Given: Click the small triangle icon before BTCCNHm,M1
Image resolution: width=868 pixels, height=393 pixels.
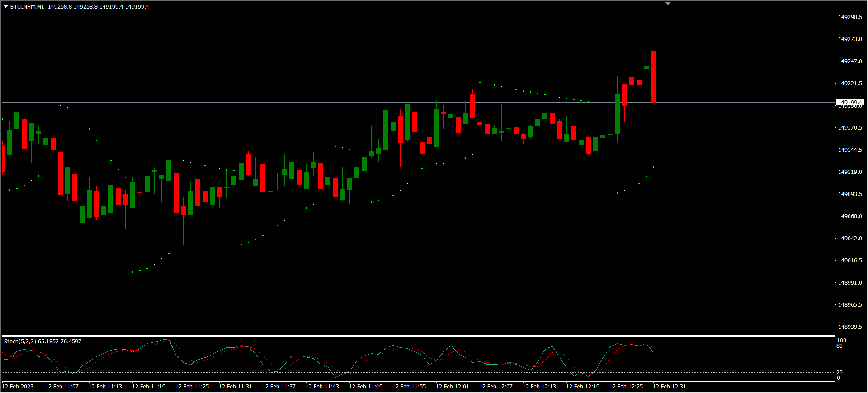Looking at the screenshot, I should coord(6,7).
